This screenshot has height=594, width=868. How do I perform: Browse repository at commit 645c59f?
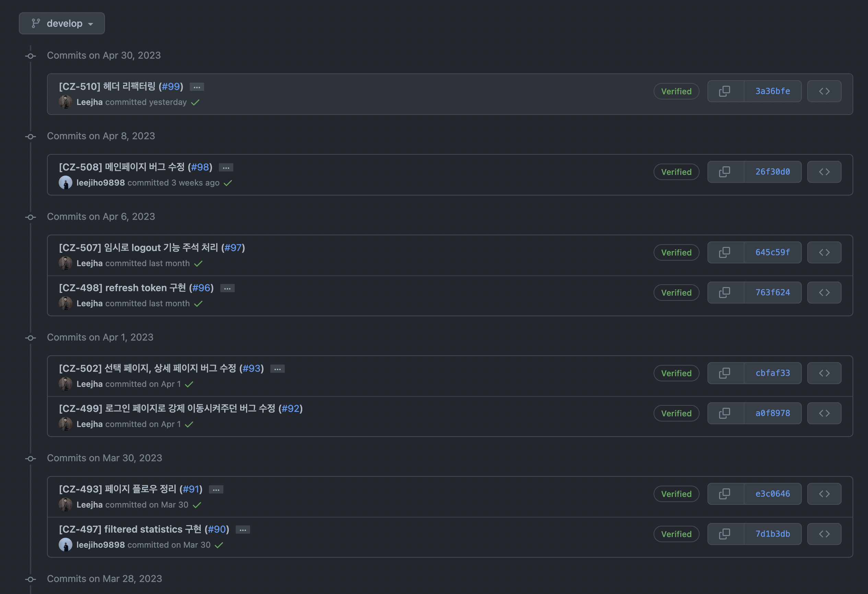tap(824, 252)
